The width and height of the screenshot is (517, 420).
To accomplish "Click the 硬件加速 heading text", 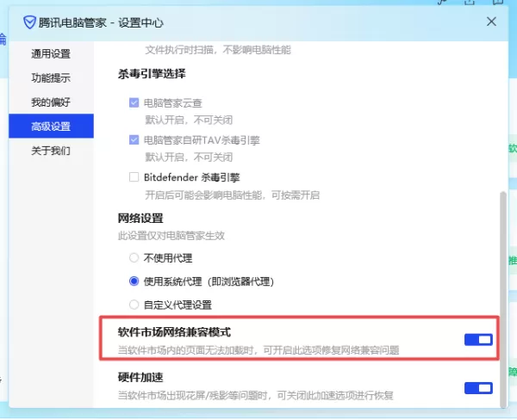I will [140, 377].
